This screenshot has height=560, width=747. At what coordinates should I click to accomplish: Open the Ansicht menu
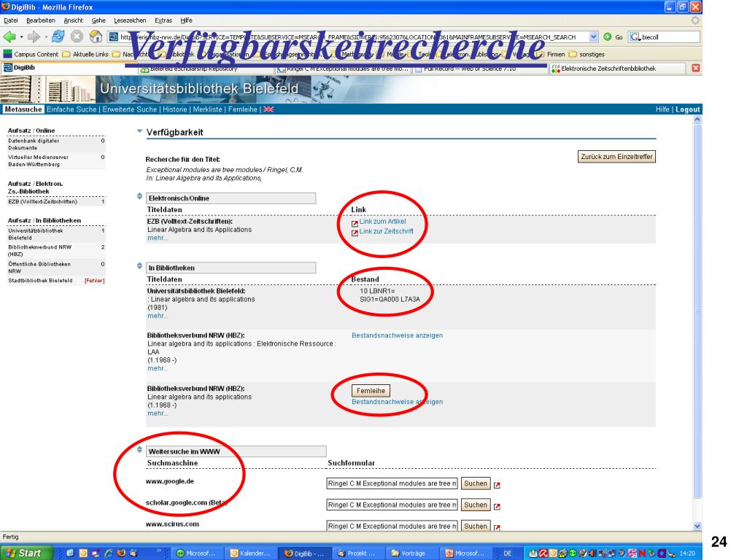coord(74,20)
